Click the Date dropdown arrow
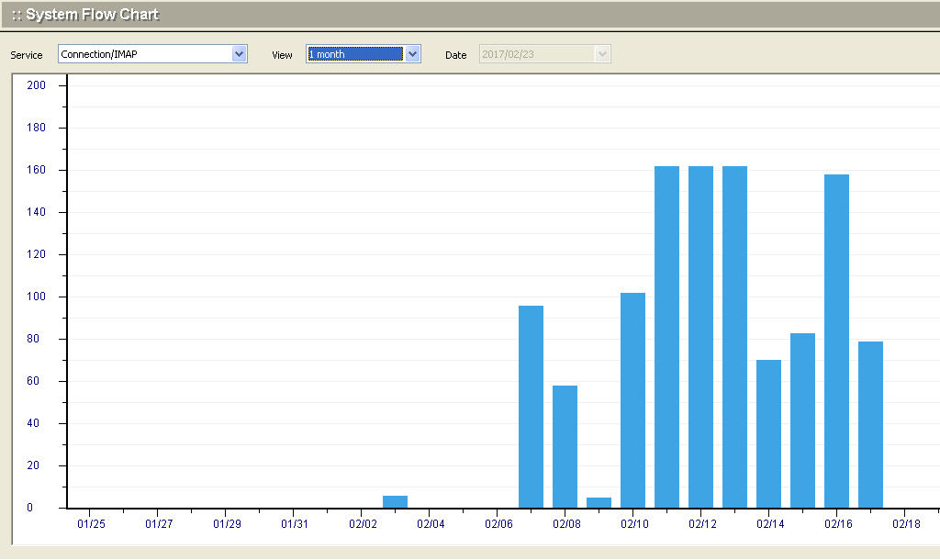940x560 pixels. point(602,54)
